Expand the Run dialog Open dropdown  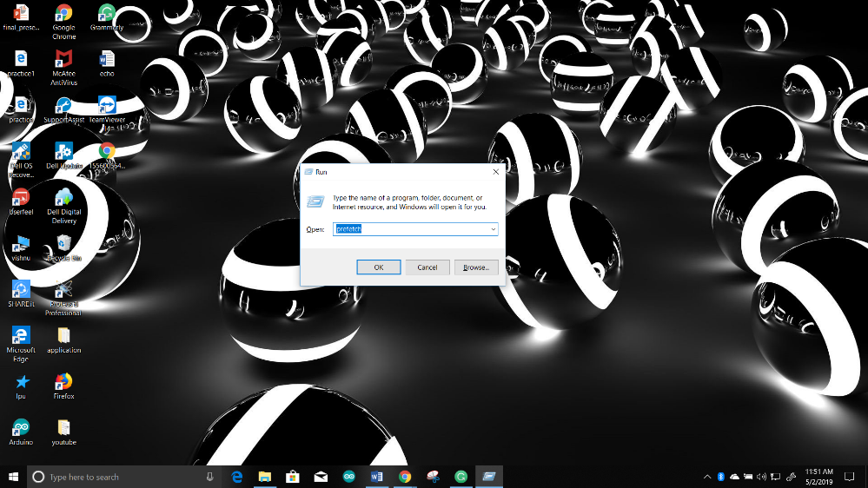493,229
